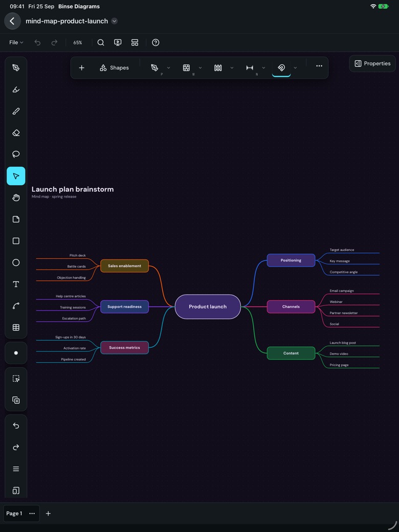Click the duplicate icon in left sidebar
Viewport: 399px width, 532px height.
point(16,401)
